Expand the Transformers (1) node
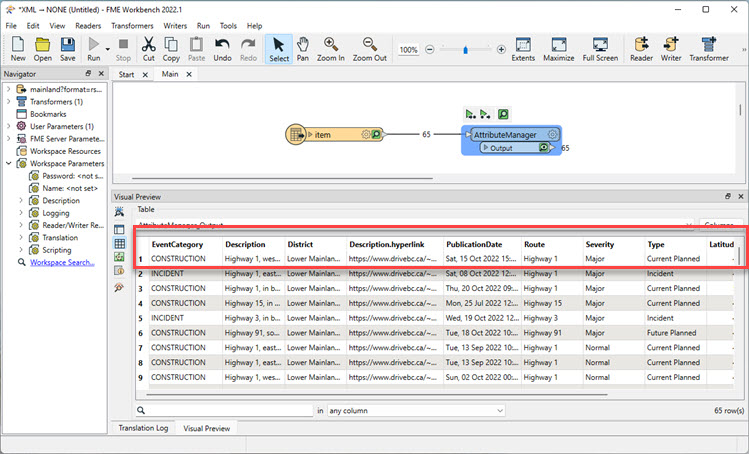This screenshot has height=454, width=749. pos(8,102)
